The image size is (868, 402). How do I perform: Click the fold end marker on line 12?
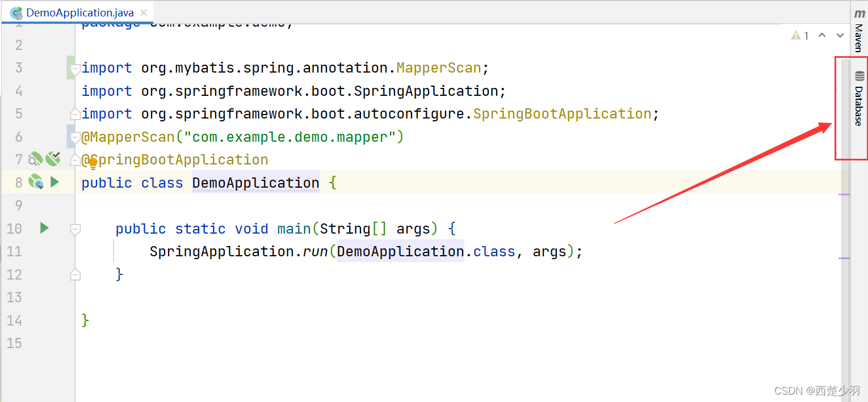pyautogui.click(x=75, y=274)
